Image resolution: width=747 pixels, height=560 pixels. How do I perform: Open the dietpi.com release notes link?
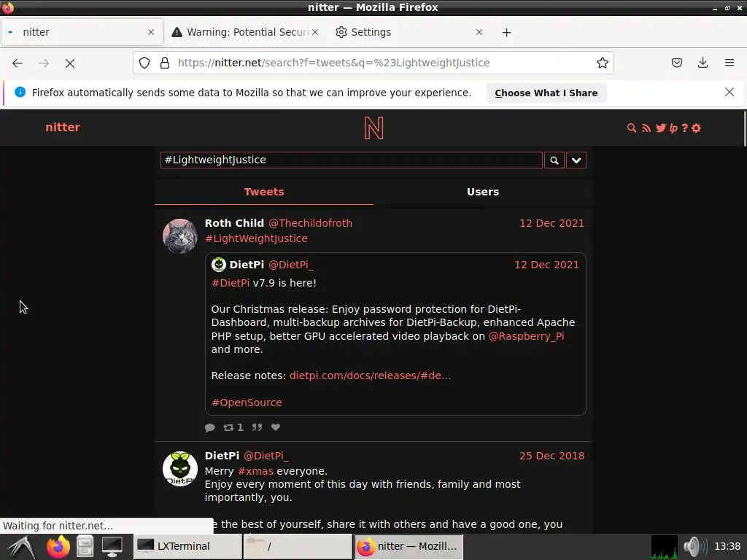(370, 376)
